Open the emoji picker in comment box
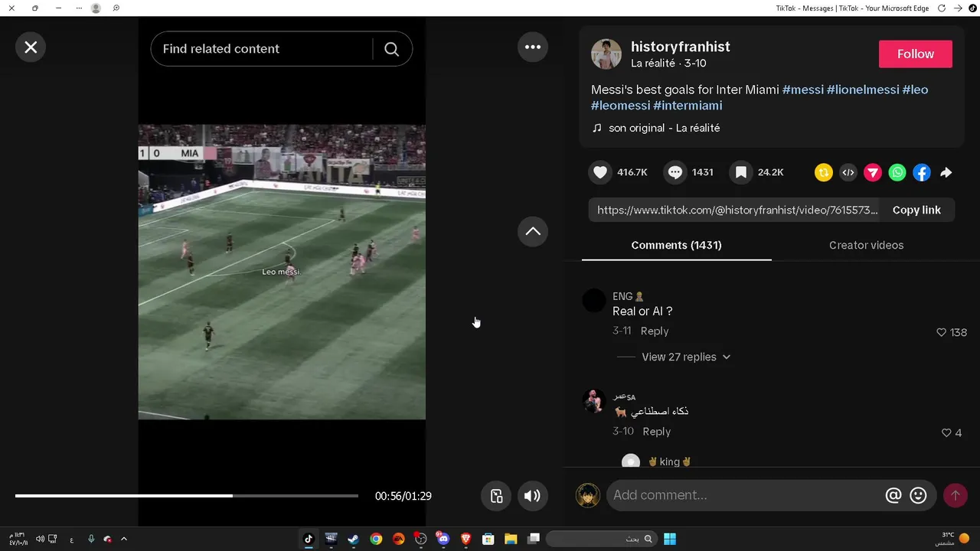 coord(918,495)
